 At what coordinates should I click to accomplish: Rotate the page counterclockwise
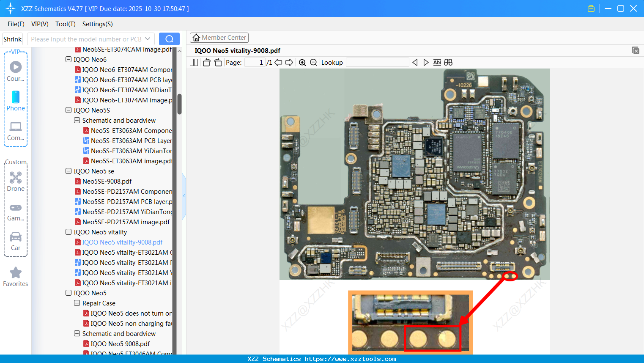pos(206,63)
